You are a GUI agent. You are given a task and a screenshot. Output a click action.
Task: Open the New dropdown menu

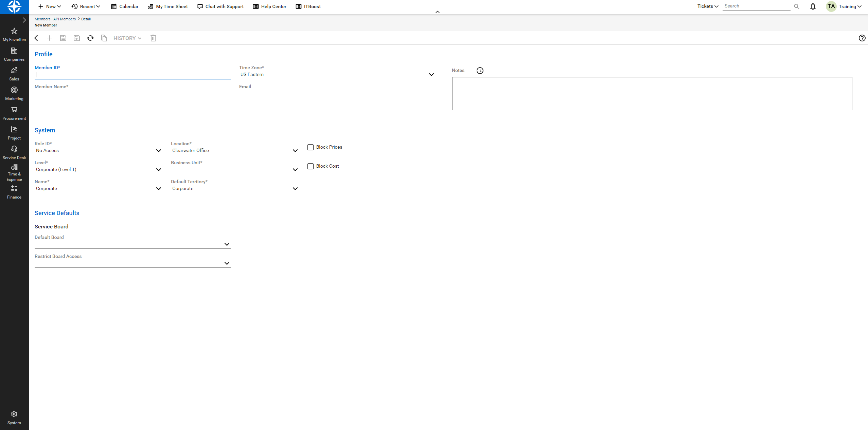tap(50, 6)
